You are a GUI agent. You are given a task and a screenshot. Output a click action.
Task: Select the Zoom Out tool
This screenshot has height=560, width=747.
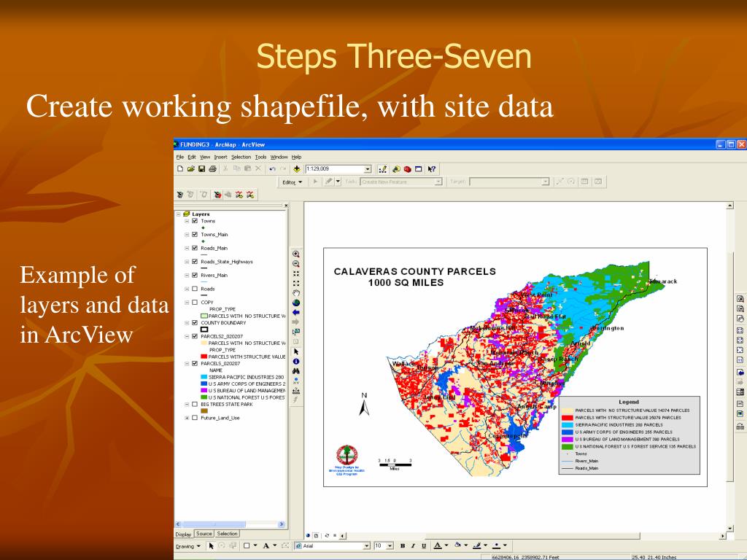[296, 264]
